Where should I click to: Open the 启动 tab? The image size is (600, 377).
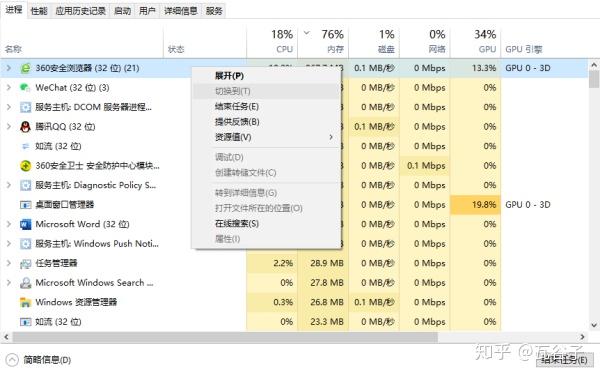point(122,11)
